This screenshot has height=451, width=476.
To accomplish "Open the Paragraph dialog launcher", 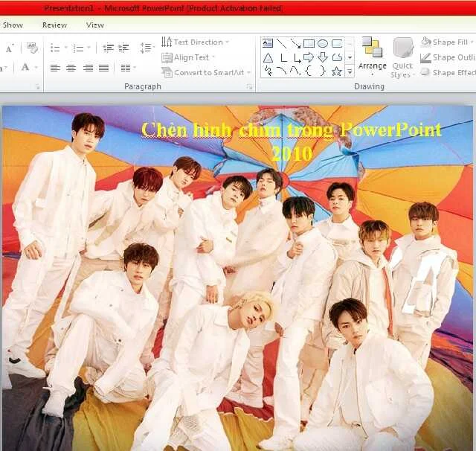I will [250, 88].
